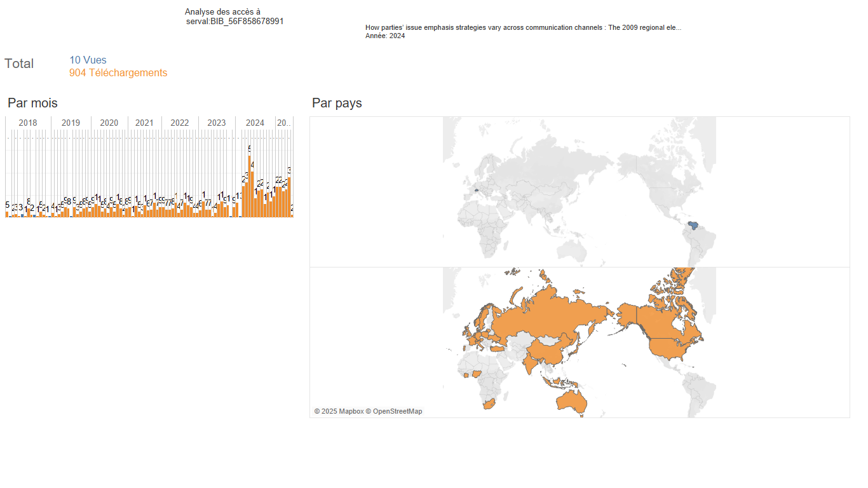Select dark Switzerland on the views map
Screen dimensions: 868x488
click(476, 189)
